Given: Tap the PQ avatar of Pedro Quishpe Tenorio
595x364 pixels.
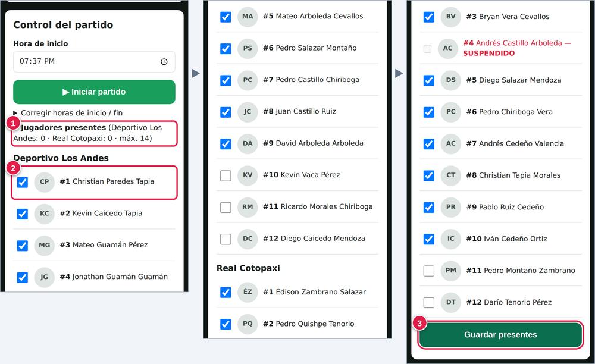Looking at the screenshot, I should pyautogui.click(x=248, y=324).
